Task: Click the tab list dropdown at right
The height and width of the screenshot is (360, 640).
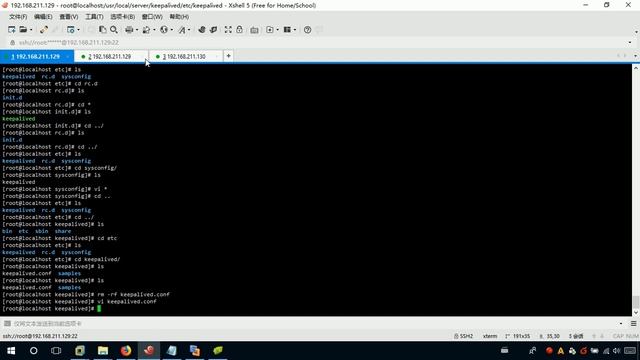Action: coord(635,56)
